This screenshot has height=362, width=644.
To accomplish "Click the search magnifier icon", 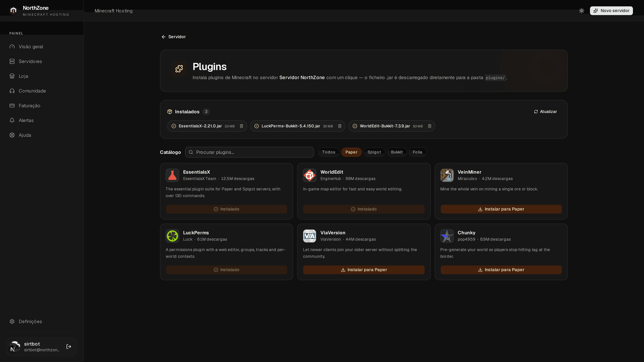I will tap(191, 152).
